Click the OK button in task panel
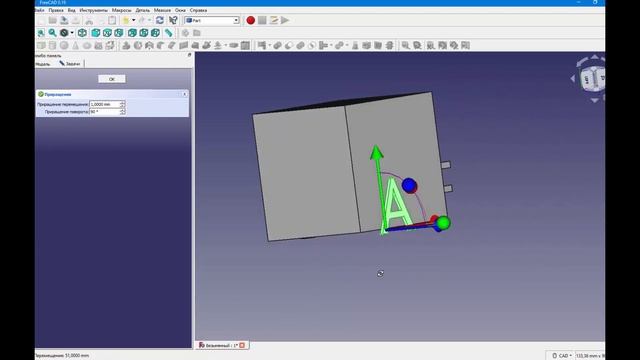This screenshot has width=640, height=360. pos(112,79)
